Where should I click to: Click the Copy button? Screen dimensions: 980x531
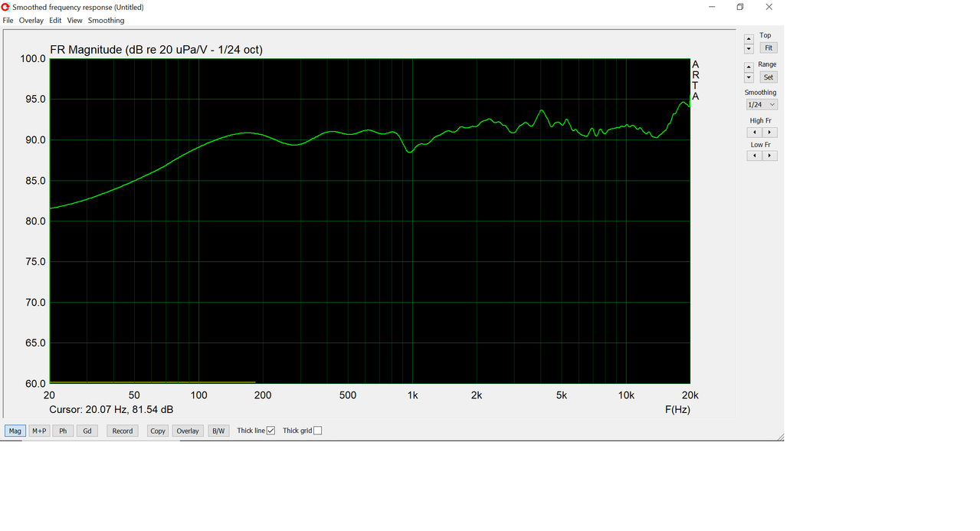pos(158,431)
